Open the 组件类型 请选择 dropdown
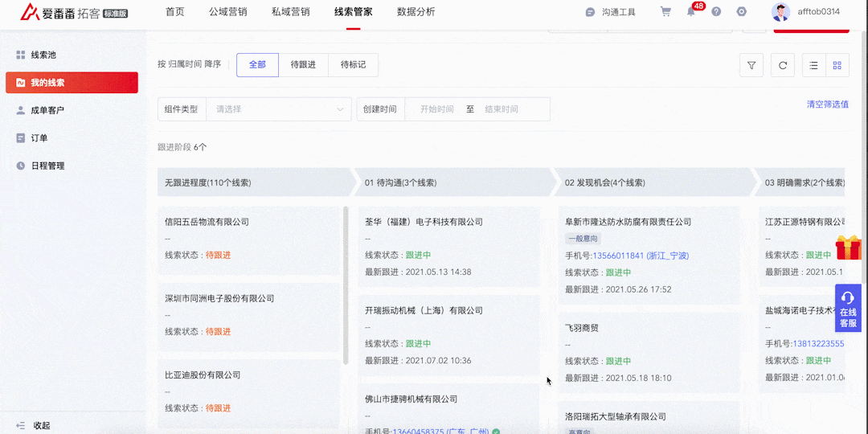This screenshot has height=434, width=868. 278,109
